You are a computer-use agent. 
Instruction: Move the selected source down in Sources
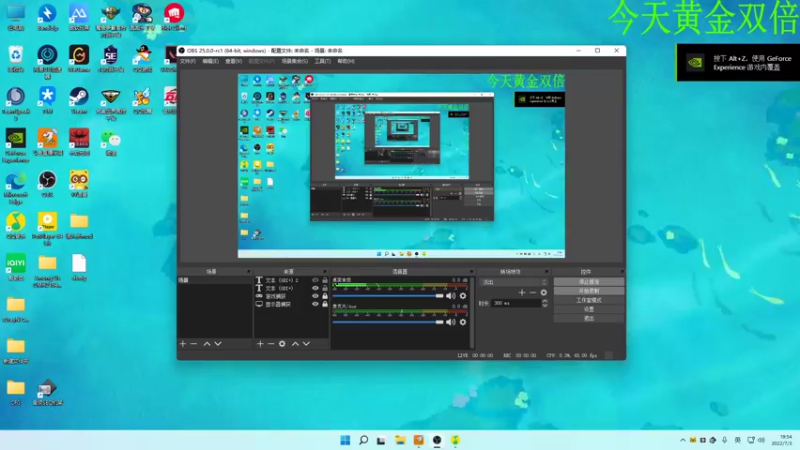click(x=306, y=344)
